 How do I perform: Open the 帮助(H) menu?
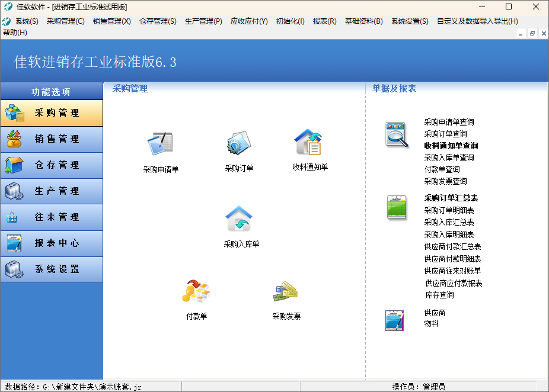tap(15, 33)
